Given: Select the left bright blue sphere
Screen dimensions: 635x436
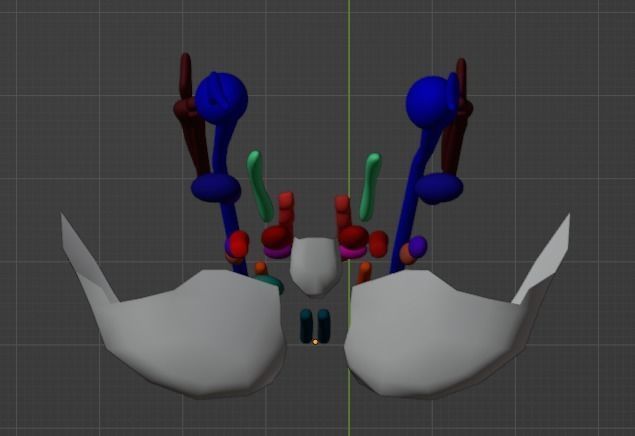Looking at the screenshot, I should (221, 99).
